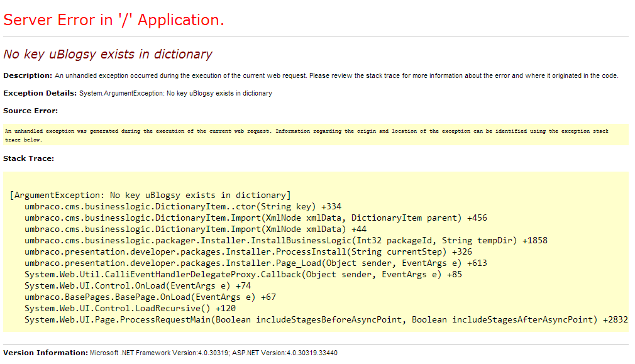Select the italic 'No key uBlogsy exists in dictionary' subheading
Viewport: 635px width, 364px height.
tap(108, 54)
